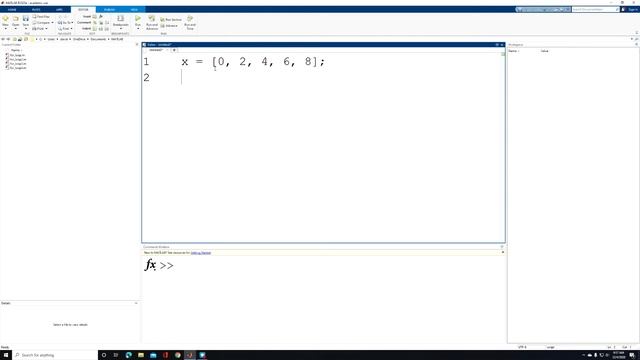
Task: Click the Advance button
Action: (x=169, y=26)
